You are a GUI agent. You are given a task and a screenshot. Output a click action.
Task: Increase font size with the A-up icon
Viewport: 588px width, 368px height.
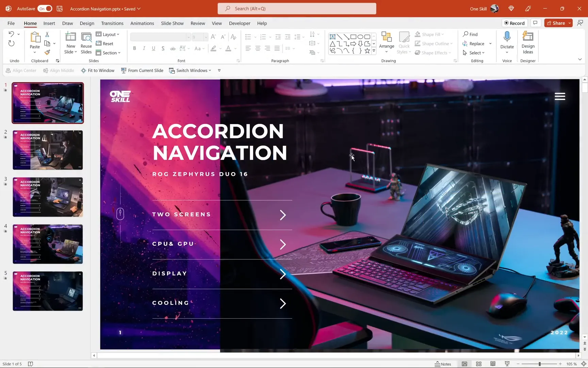coord(213,37)
